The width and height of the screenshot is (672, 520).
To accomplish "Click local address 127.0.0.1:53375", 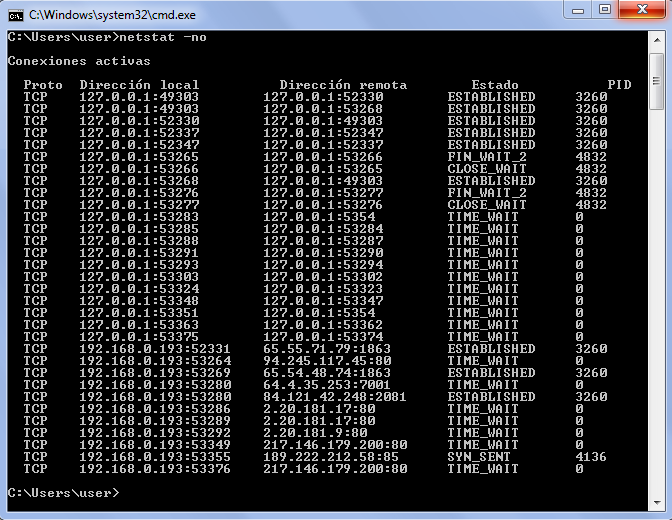I will [139, 337].
